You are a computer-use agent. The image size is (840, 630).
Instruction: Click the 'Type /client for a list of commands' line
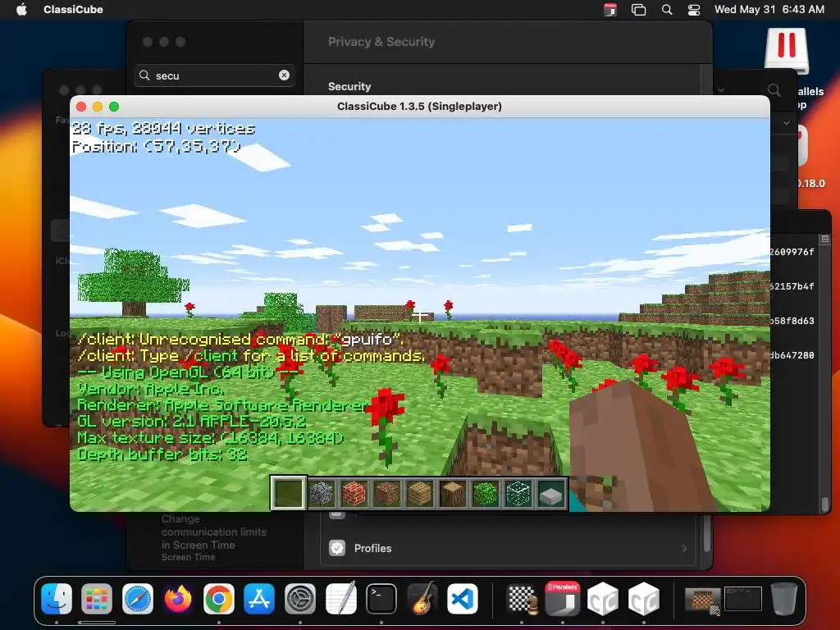pos(251,356)
